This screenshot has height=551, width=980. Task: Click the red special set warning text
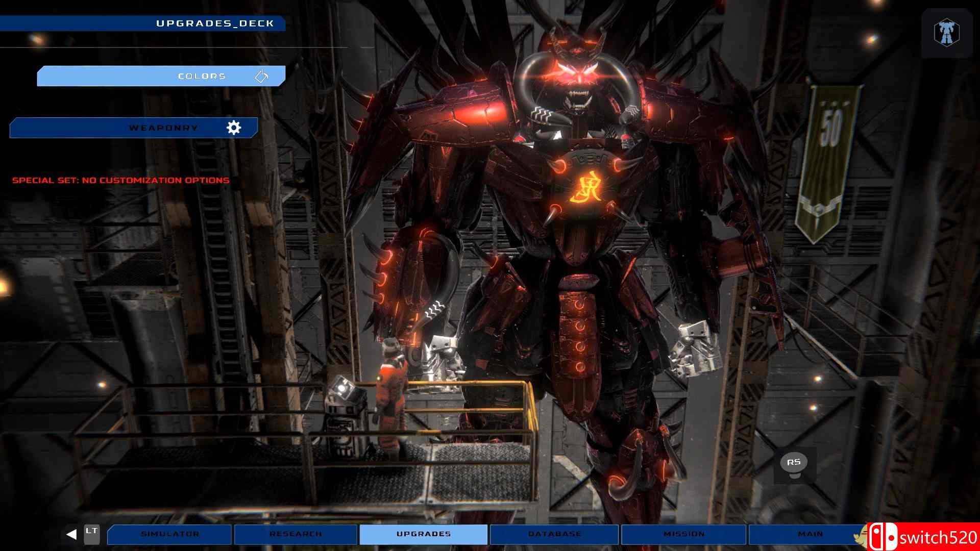(120, 180)
